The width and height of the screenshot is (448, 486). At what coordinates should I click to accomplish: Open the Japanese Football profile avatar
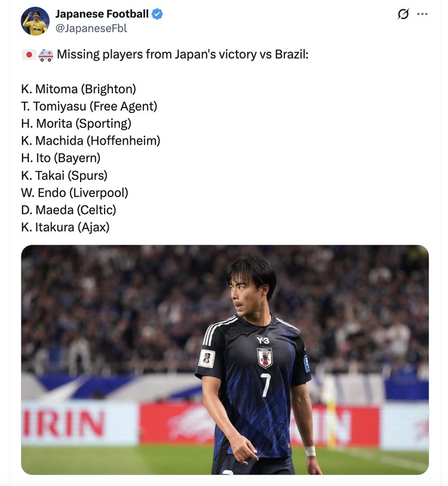(35, 22)
